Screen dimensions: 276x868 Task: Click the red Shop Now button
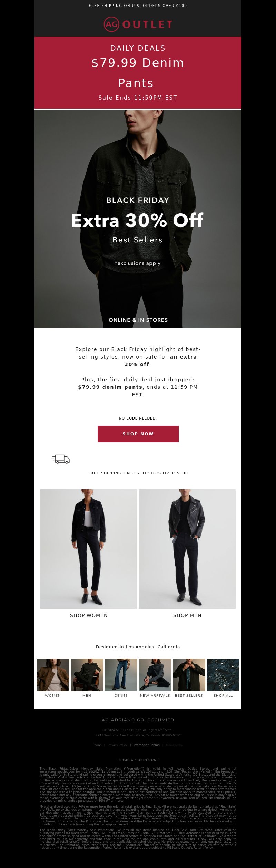tap(138, 434)
